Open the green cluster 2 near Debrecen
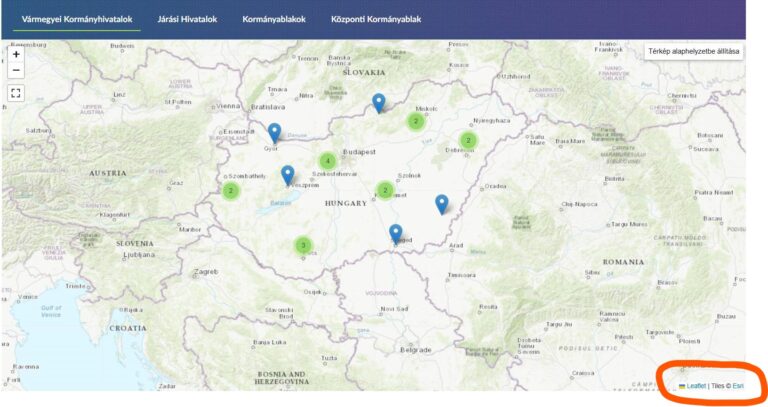 tap(468, 141)
